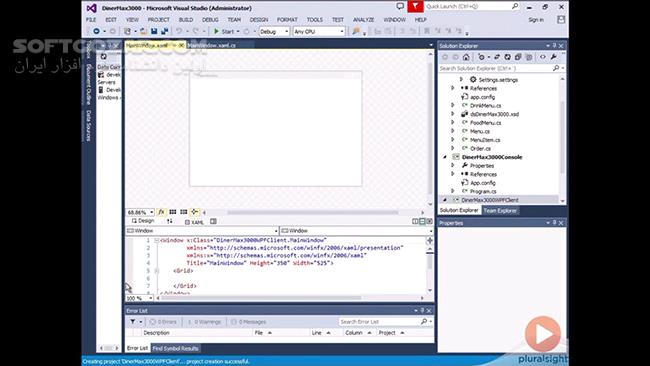Click the Navigate Backward toolbar icon

point(97,31)
